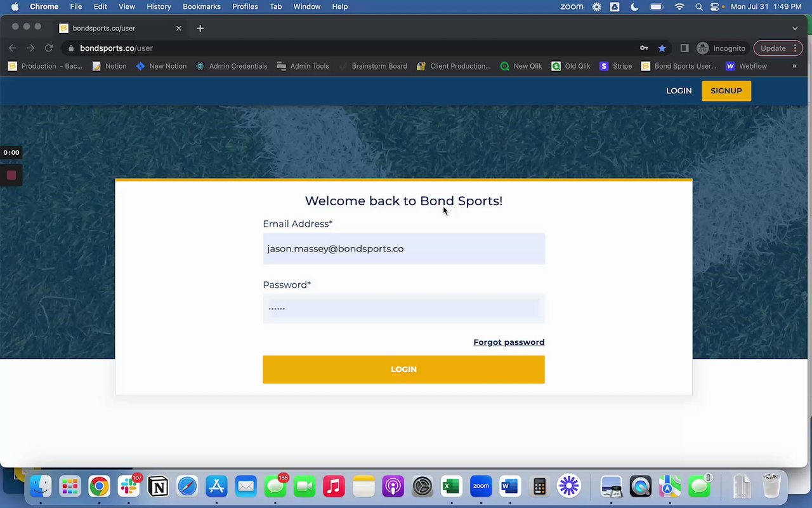The width and height of the screenshot is (812, 508).
Task: Click Chrome's Update button
Action: click(778, 48)
